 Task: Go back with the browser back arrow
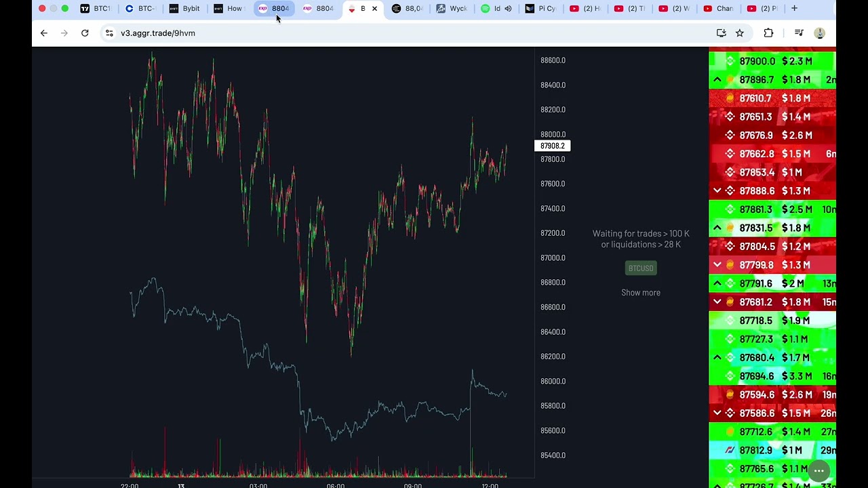(x=44, y=33)
